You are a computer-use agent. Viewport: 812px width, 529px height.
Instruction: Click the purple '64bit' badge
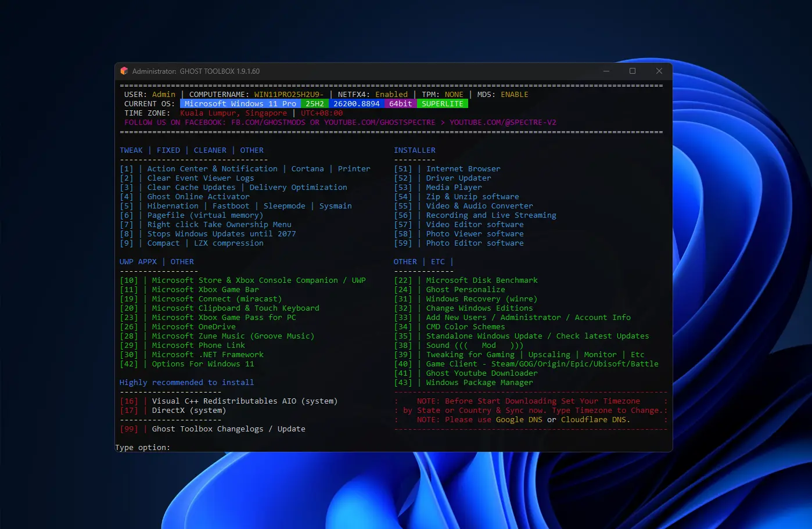click(401, 104)
